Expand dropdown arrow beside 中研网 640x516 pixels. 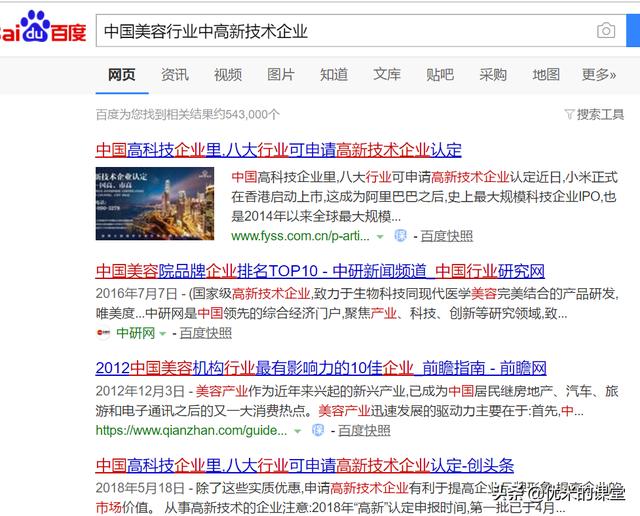coord(162,334)
